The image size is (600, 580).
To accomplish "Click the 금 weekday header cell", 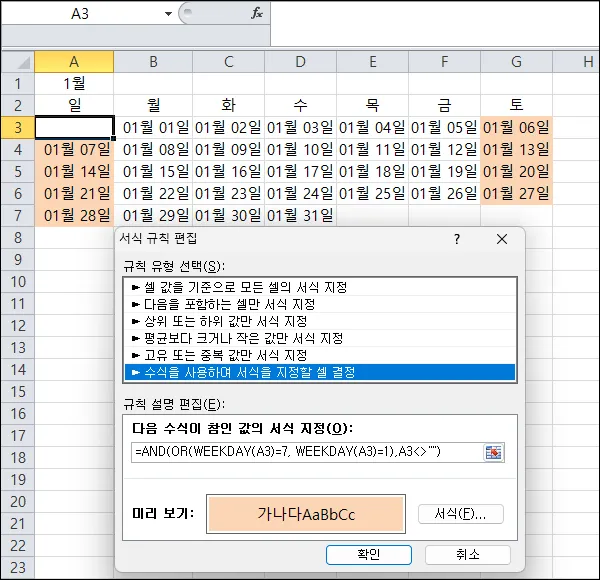I will click(444, 105).
